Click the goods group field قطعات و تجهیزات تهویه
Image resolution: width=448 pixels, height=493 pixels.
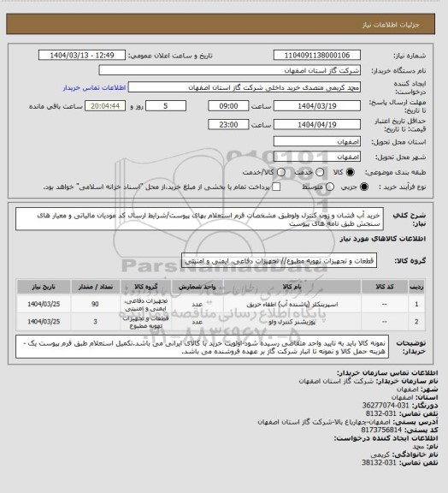tap(279, 261)
